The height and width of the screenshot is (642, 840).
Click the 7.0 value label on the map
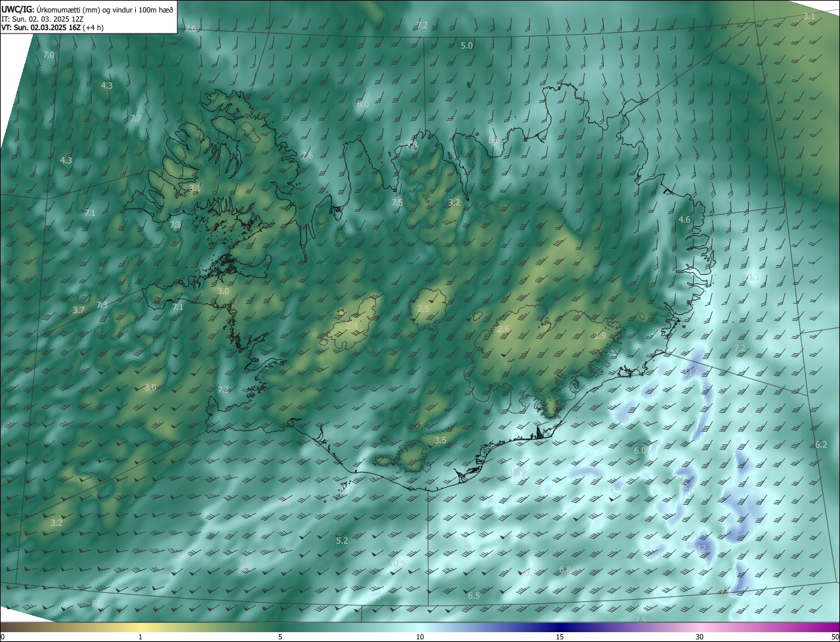click(x=49, y=55)
